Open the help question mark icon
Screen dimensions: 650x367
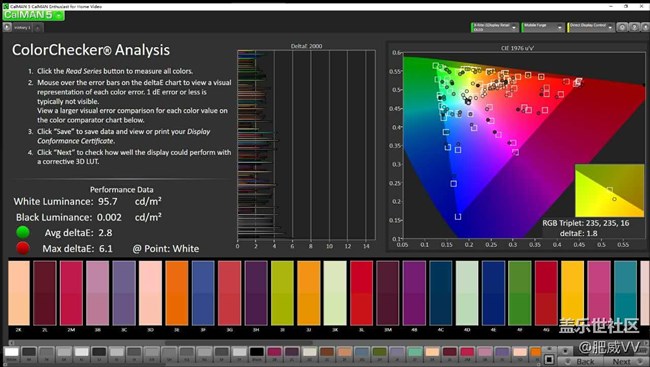634,27
